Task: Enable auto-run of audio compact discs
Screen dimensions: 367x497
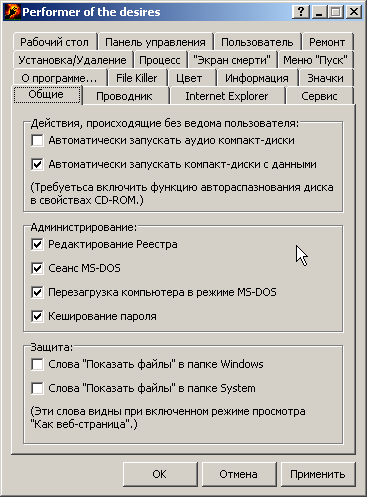Action: point(37,140)
